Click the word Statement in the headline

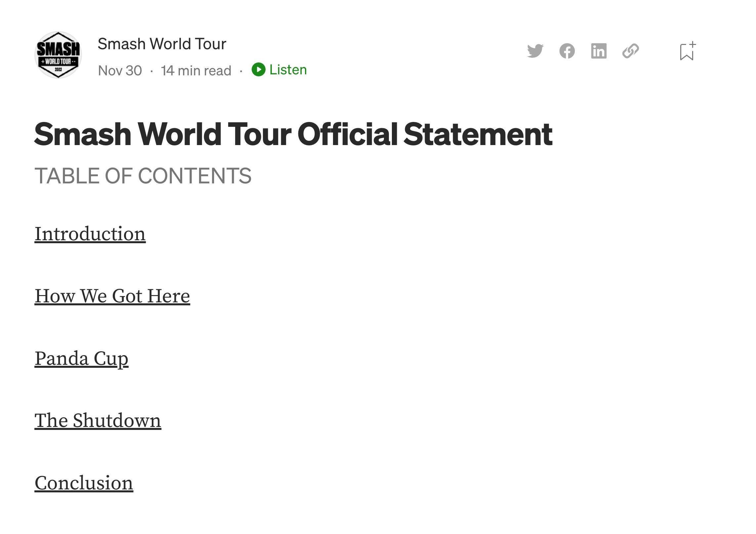478,134
